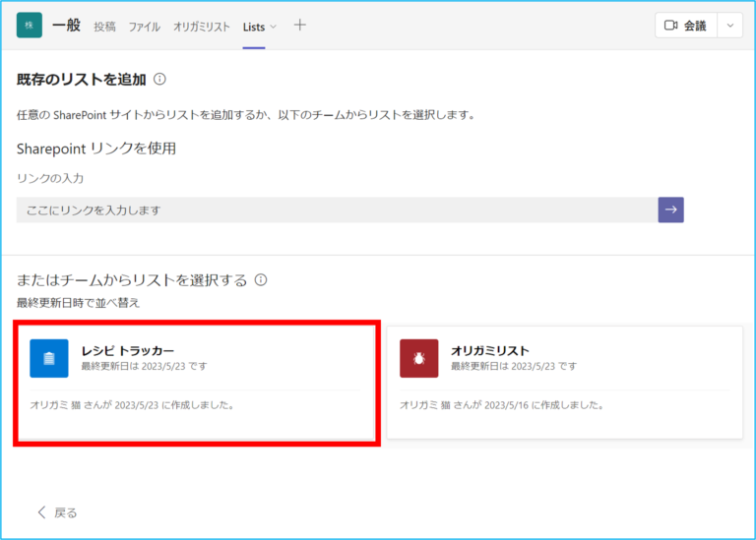Click the 最終更新日時で並べ替え sort label
This screenshot has width=756, height=540.
pyautogui.click(x=79, y=302)
